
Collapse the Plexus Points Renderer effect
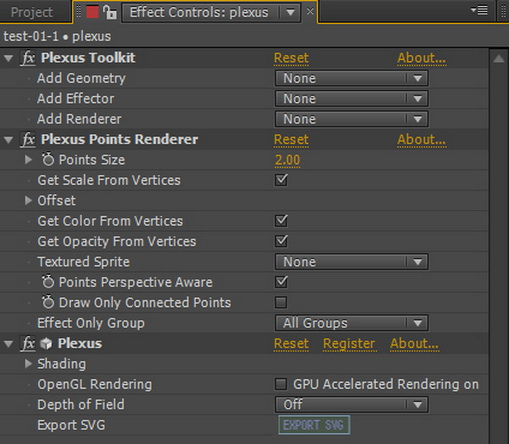[x=9, y=140]
